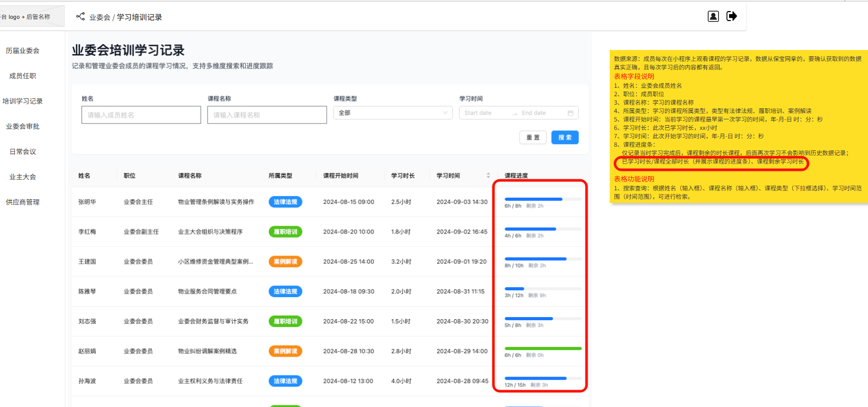Click the user profile icon

[713, 16]
